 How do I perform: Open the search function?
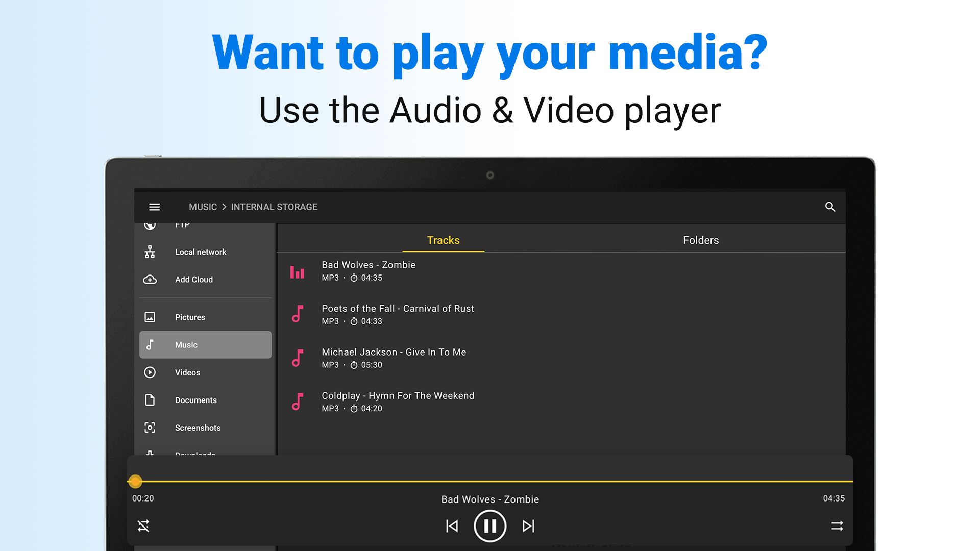pos(830,207)
